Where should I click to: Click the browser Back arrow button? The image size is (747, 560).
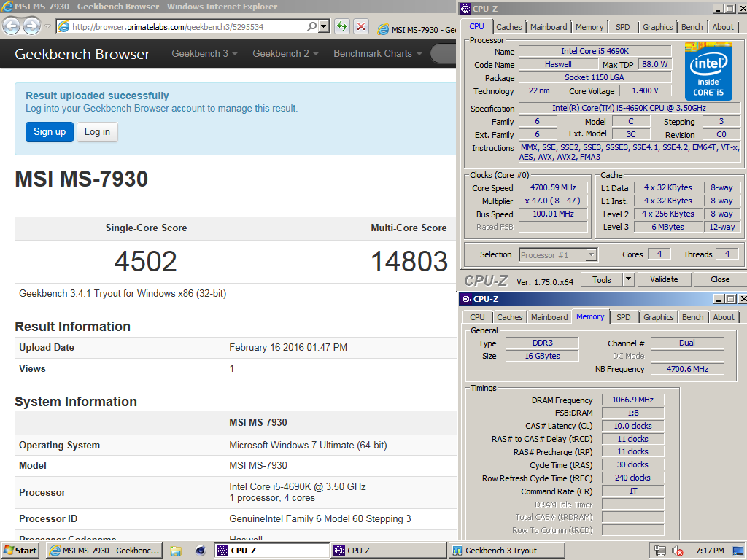click(x=12, y=26)
